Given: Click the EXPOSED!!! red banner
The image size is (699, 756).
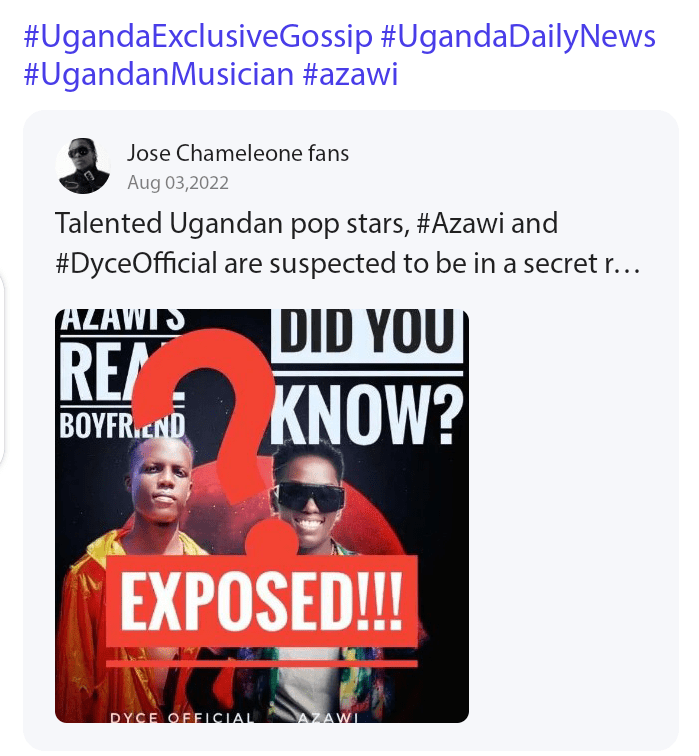Looking at the screenshot, I should [x=261, y=601].
